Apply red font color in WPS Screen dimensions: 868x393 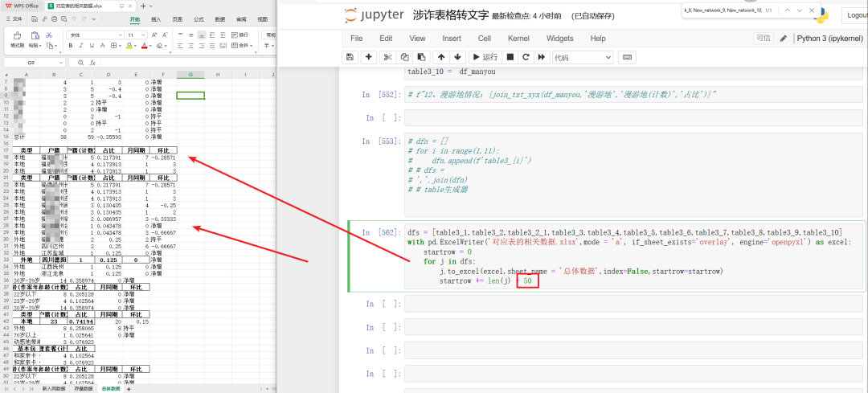[x=145, y=45]
